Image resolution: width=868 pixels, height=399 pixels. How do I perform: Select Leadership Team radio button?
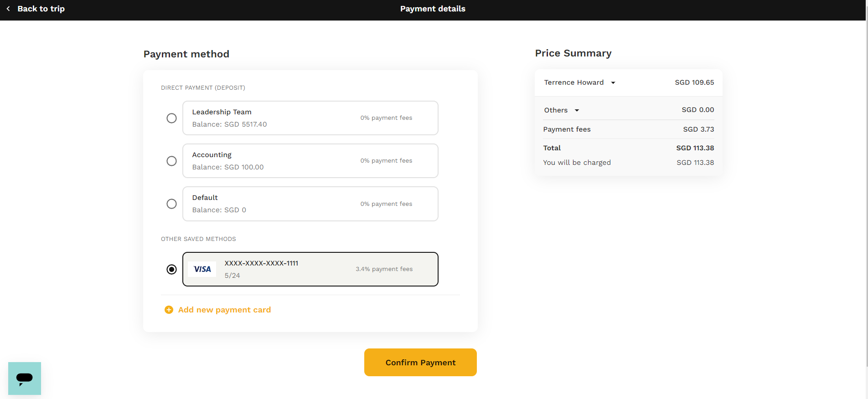tap(171, 118)
